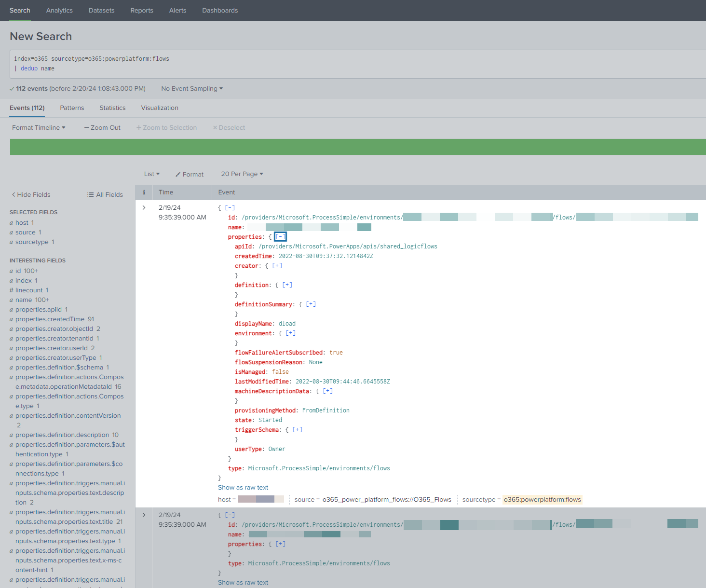Click the green timeline bar

tap(358, 147)
